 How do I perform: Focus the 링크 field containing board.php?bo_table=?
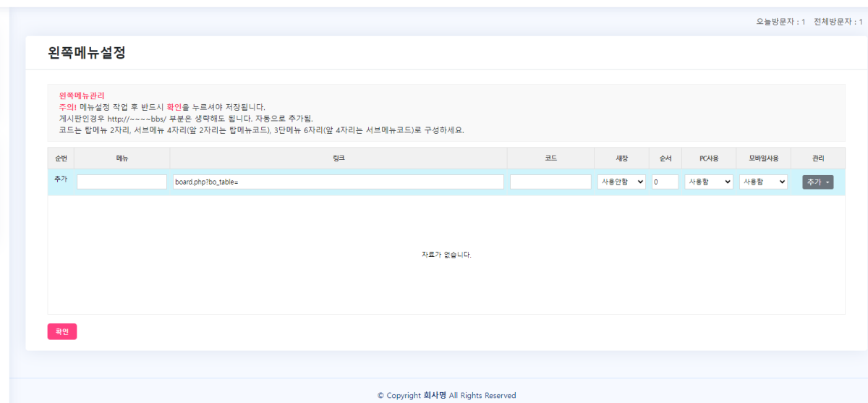pyautogui.click(x=338, y=182)
